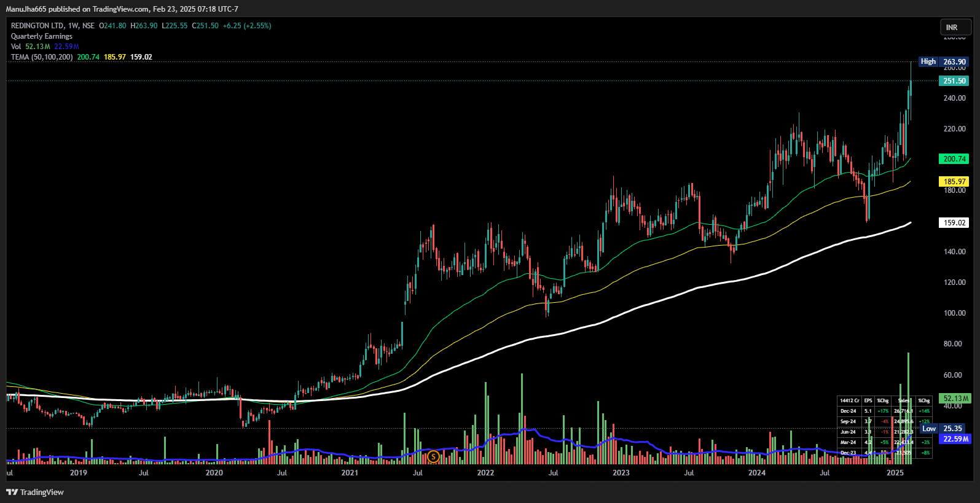Click the 52.13 M volume axis tag
This screenshot has height=503, width=980.
click(955, 399)
